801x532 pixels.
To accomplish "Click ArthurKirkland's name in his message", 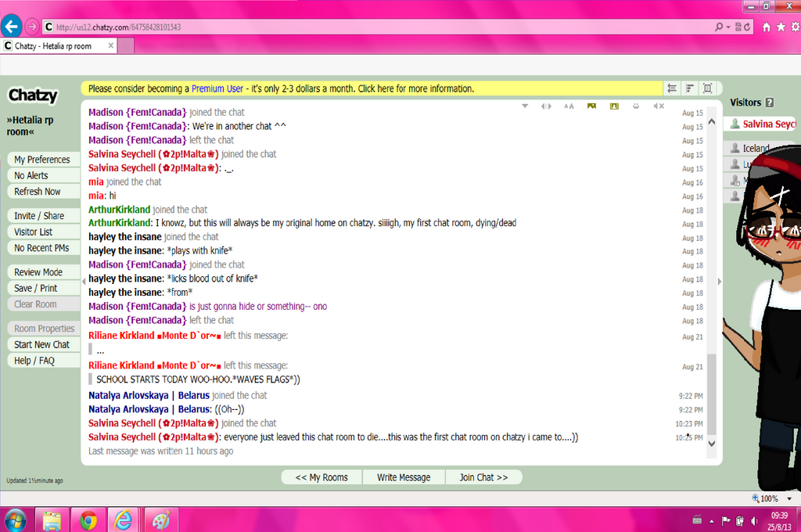I will pyautogui.click(x=120, y=223).
